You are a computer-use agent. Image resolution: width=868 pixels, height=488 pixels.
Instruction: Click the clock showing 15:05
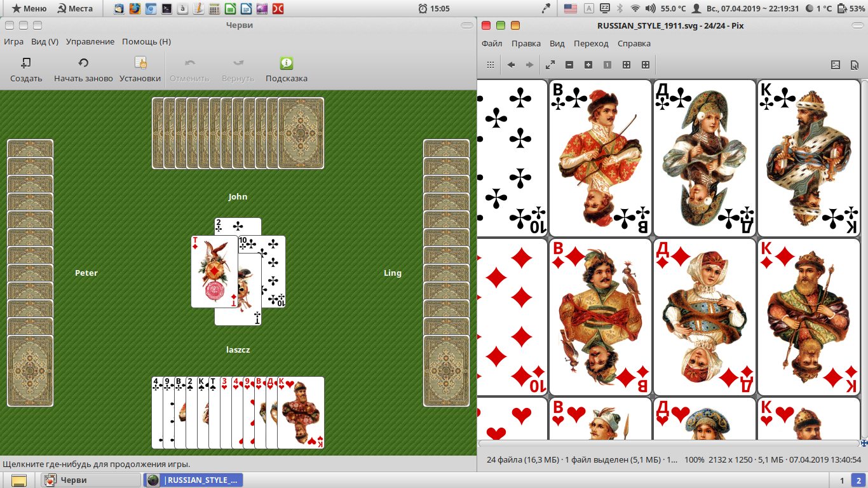[434, 8]
